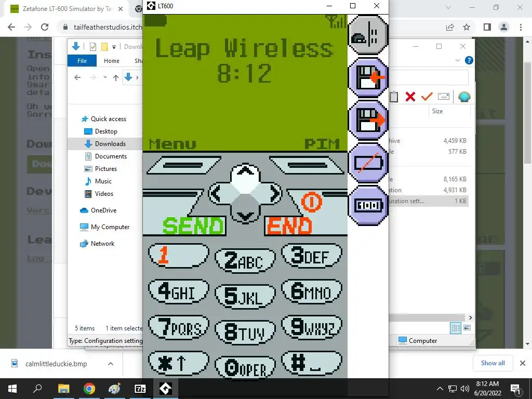Expand the ribbon chevron near help icon
The height and width of the screenshot is (399, 532).
[458, 60]
